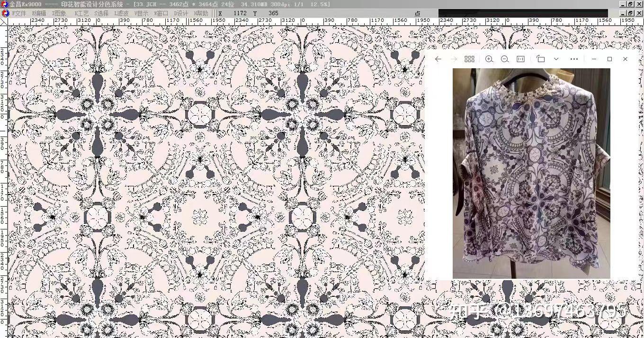Open the V显示 (View) menu
Screen dimensions: 644x338
(x=141, y=13)
